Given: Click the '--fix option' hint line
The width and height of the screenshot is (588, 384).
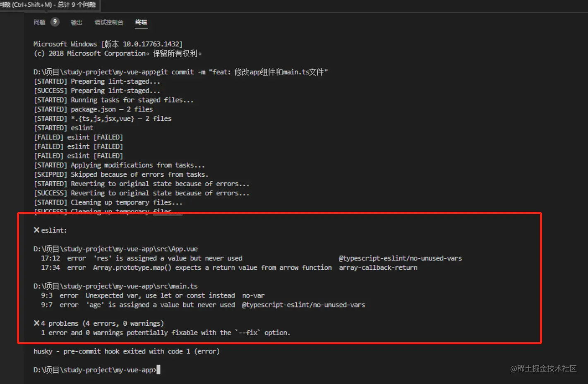Looking at the screenshot, I should (x=166, y=333).
